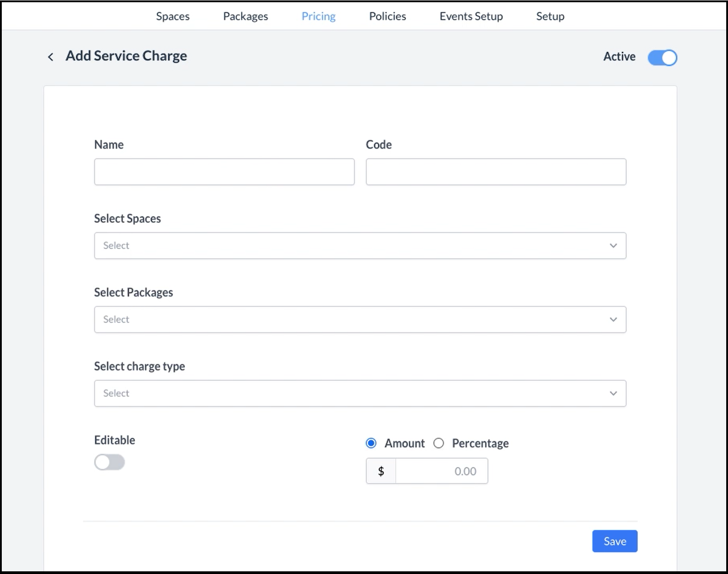This screenshot has width=728, height=574.
Task: Go to the Pricing tab
Action: point(318,17)
